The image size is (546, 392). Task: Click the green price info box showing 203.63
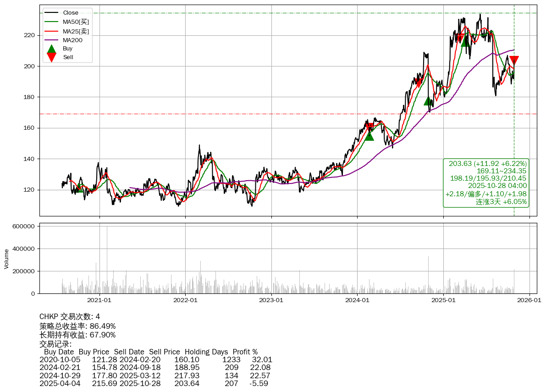486,182
